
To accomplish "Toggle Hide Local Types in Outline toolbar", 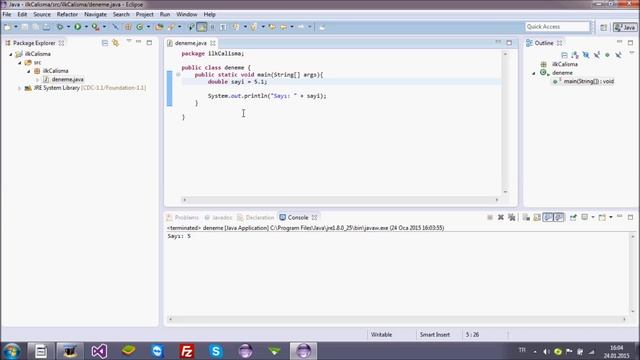I will tap(618, 55).
